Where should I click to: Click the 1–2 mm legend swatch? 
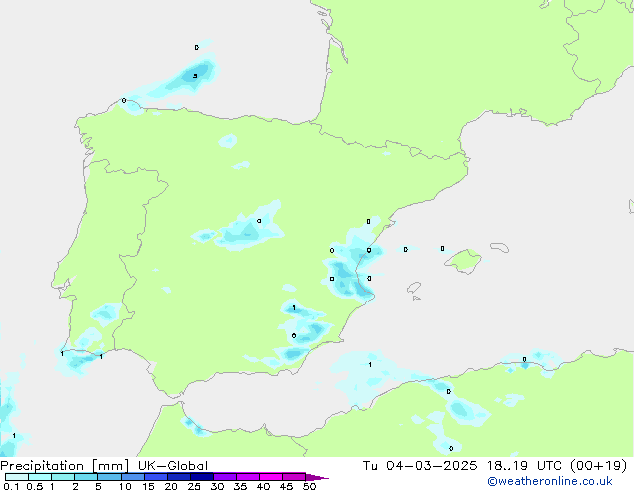[63, 477]
